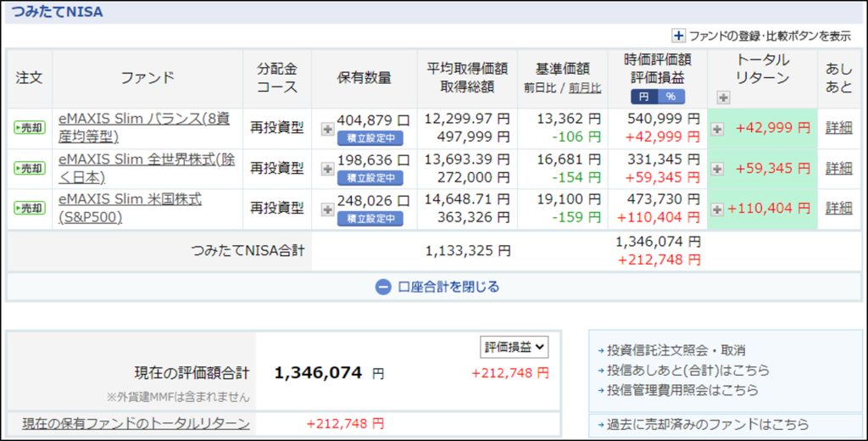Open 詳細 for eMAXIS Slim 米国株式 row

tap(838, 208)
